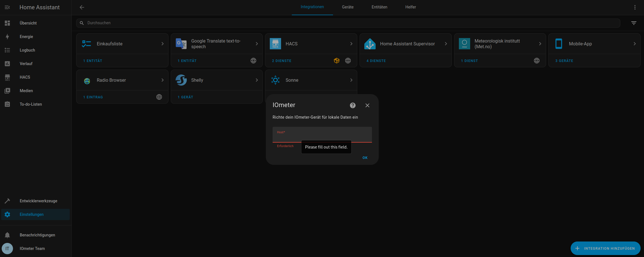The width and height of the screenshot is (644, 257).
Task: Open Einstellungen gear icon
Action: point(7,214)
